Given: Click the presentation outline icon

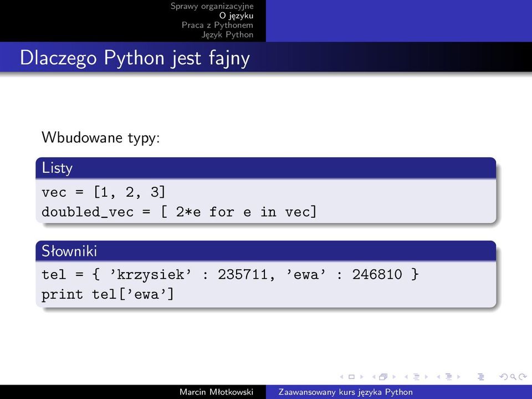Looking at the screenshot, I should coord(481,377).
